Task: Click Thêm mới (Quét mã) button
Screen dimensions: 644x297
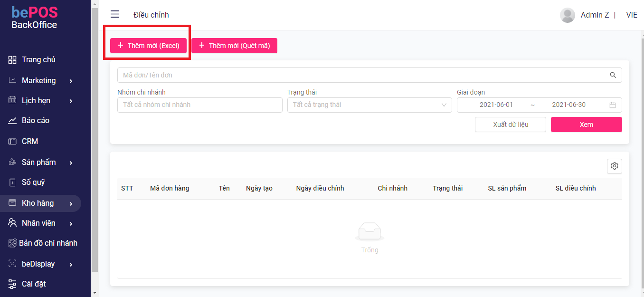Action: (234, 46)
